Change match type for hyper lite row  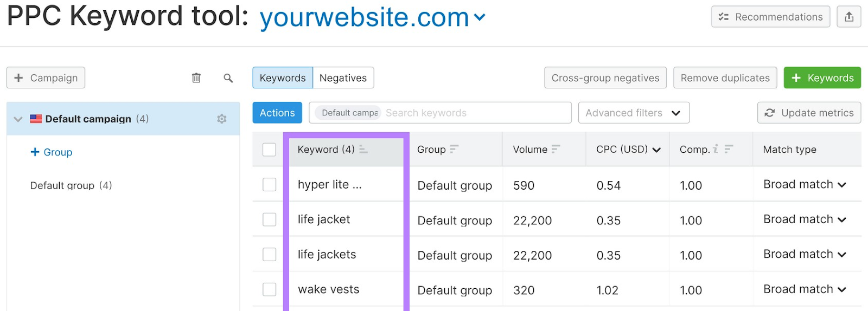tap(805, 185)
